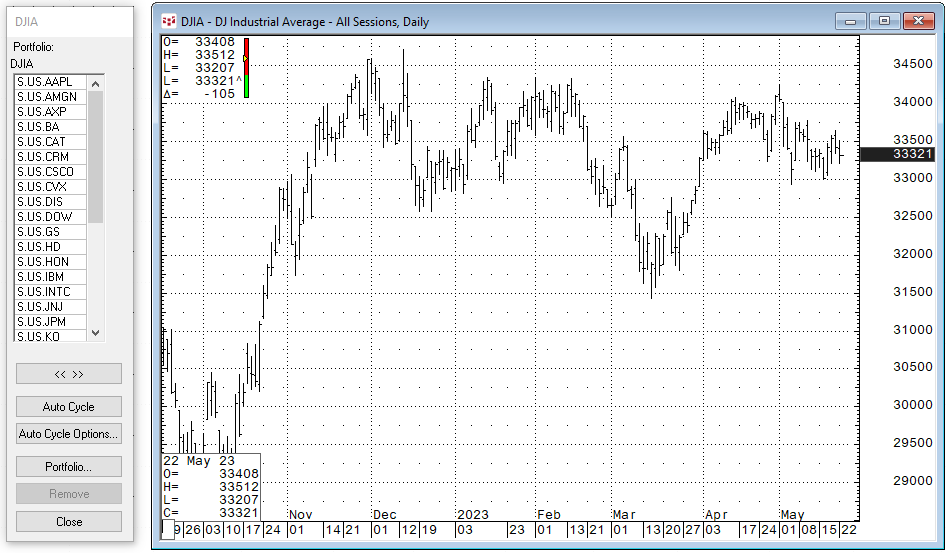The height and width of the screenshot is (553, 948).
Task: Select S.US.CVX in portfolio list
Action: coord(51,187)
